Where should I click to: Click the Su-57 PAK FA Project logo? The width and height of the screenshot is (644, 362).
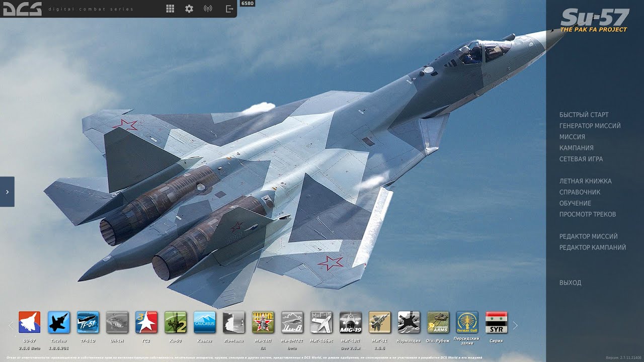click(595, 20)
